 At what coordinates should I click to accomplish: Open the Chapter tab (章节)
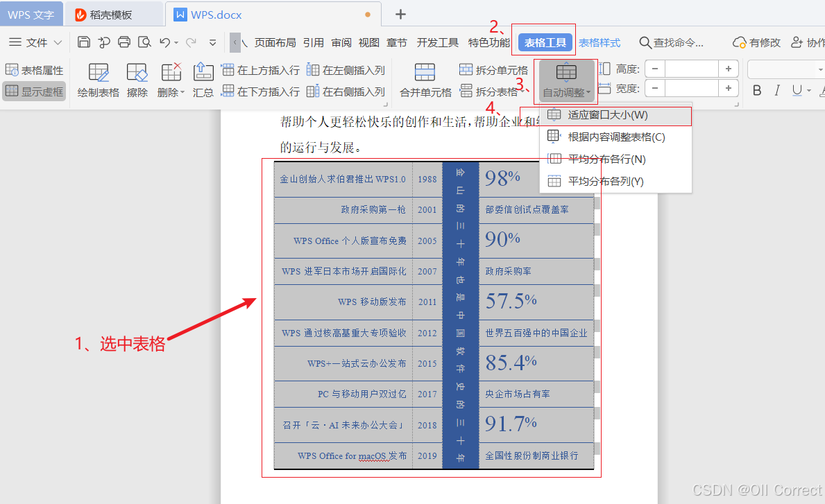(397, 42)
